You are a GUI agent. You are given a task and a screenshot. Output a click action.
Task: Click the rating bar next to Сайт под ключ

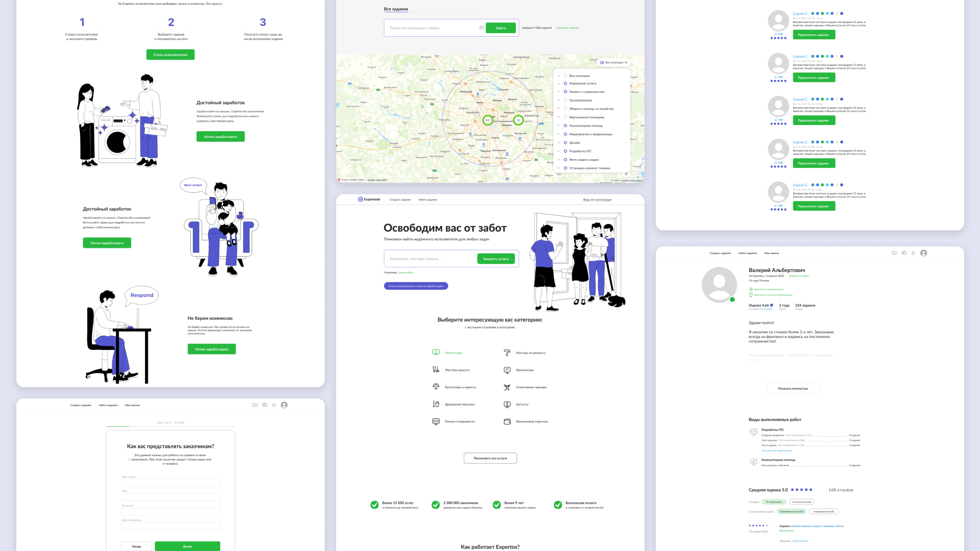tap(827, 440)
